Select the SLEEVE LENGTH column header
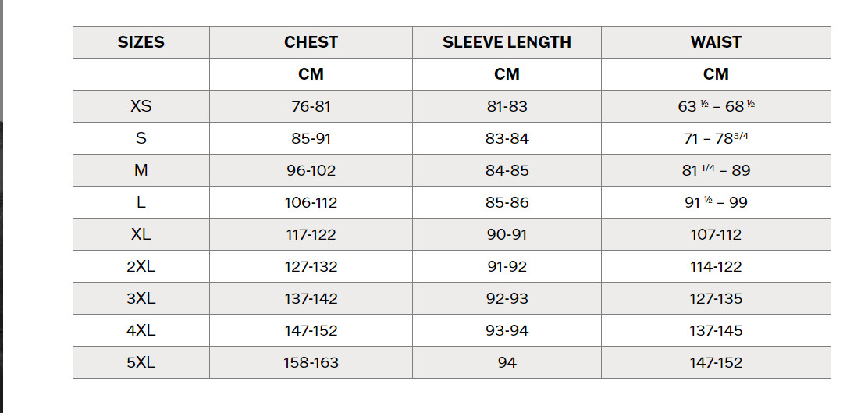Image resolution: width=868 pixels, height=413 pixels. (507, 42)
